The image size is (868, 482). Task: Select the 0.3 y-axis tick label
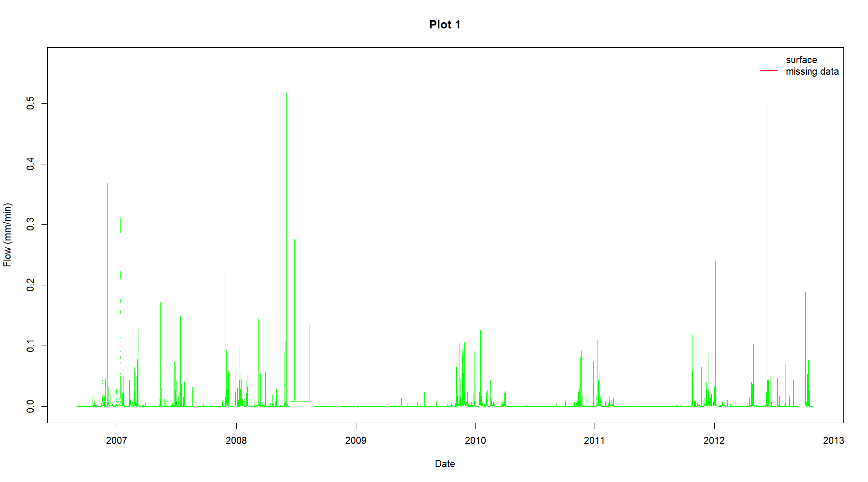(30, 225)
